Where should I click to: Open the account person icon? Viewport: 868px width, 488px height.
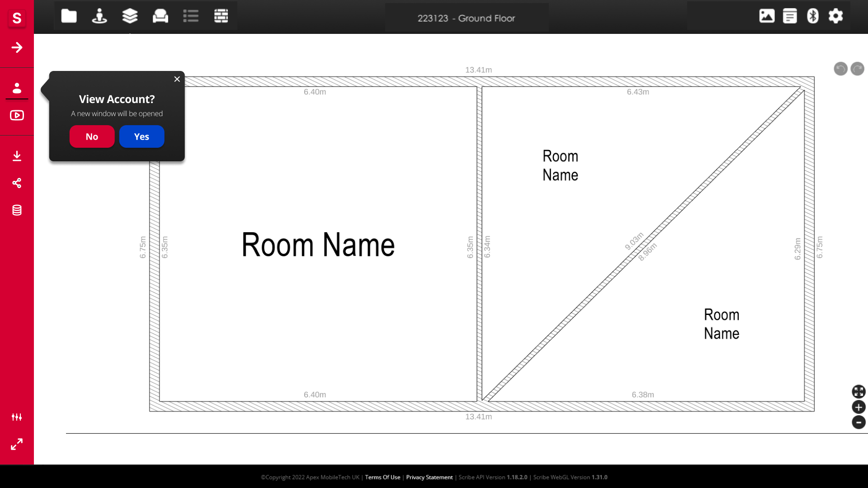[x=17, y=88]
